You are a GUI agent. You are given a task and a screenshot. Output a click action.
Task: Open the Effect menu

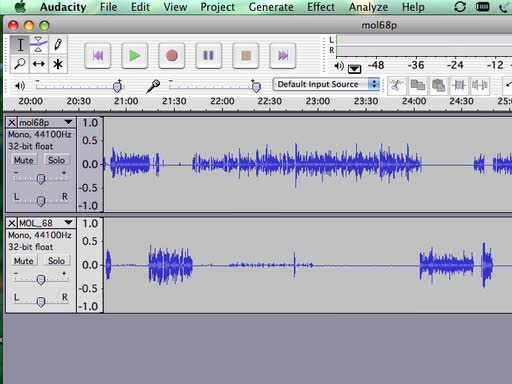tap(321, 7)
